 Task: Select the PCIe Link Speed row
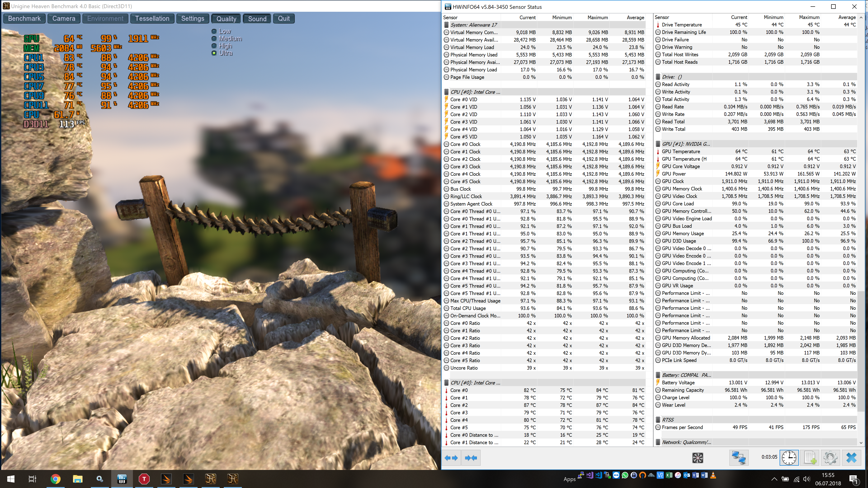coord(756,360)
